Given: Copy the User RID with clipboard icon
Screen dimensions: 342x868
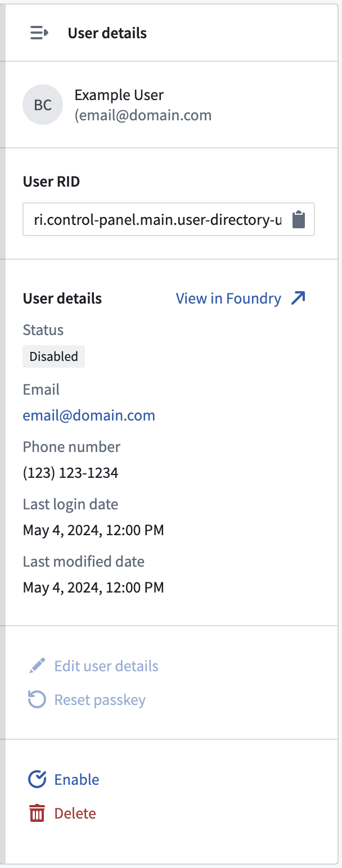Looking at the screenshot, I should [299, 220].
